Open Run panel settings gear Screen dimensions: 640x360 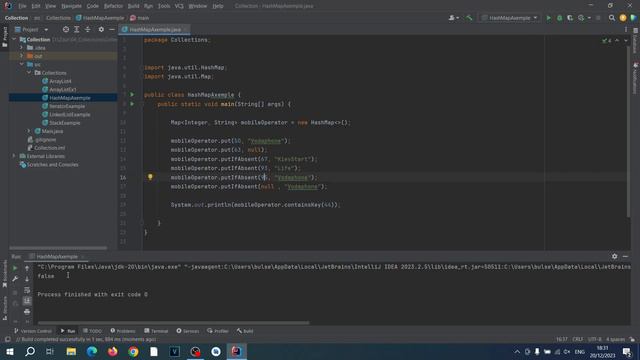[x=614, y=256]
